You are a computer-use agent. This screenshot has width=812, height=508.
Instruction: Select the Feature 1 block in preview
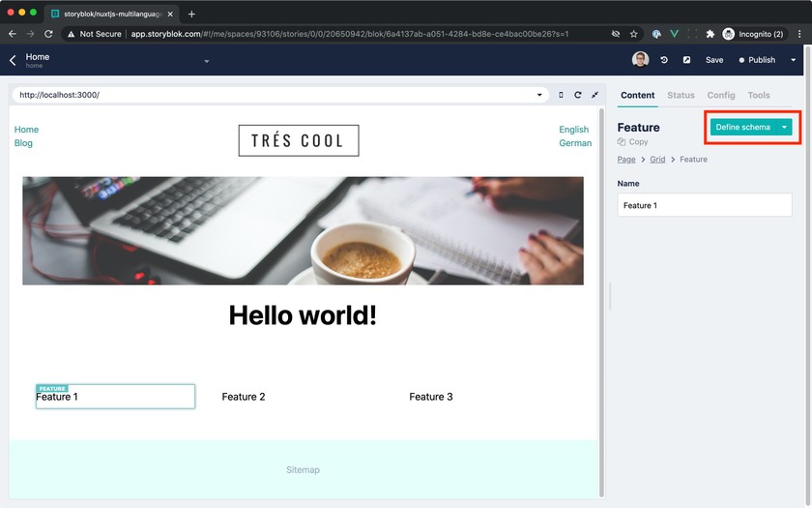click(115, 397)
